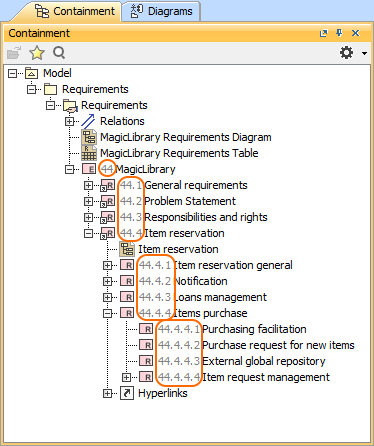Open the dropdown arrow beside the gear
The height and width of the screenshot is (446, 374).
[364, 53]
